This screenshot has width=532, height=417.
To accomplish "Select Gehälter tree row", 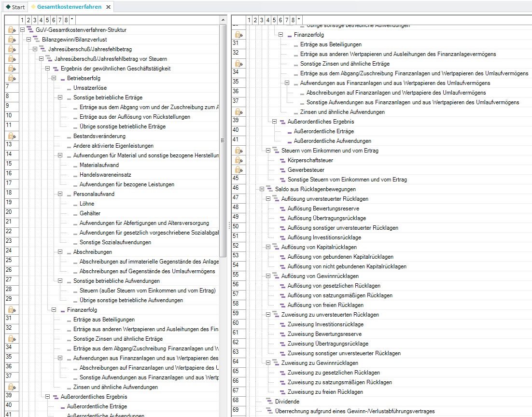I will point(90,213).
